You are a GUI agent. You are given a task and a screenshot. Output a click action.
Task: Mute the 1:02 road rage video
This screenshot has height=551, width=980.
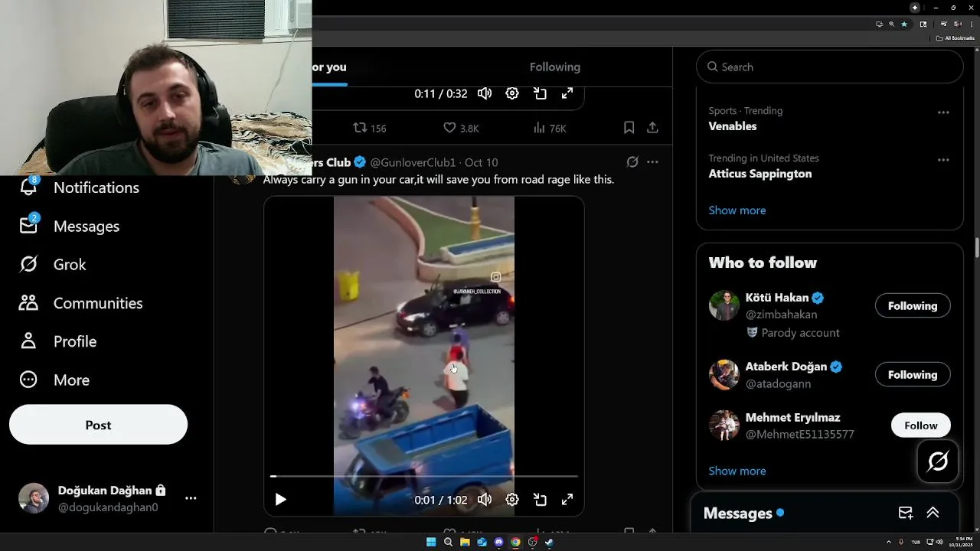coord(485,500)
